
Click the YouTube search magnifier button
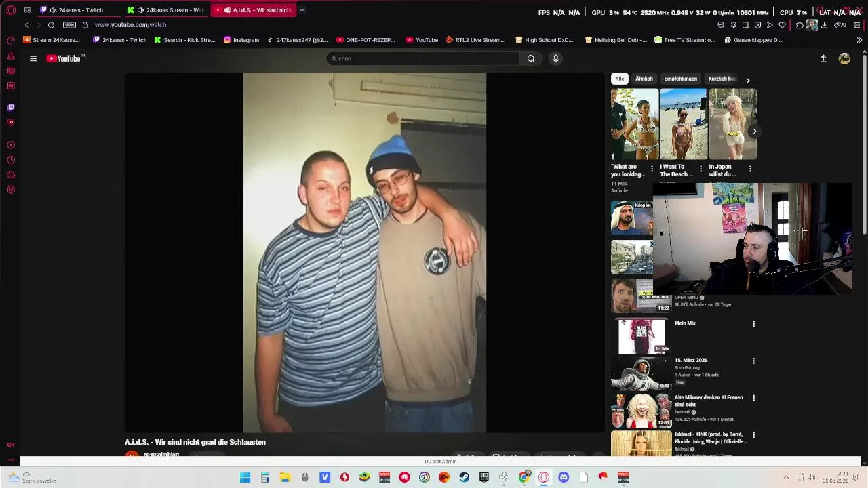(531, 58)
